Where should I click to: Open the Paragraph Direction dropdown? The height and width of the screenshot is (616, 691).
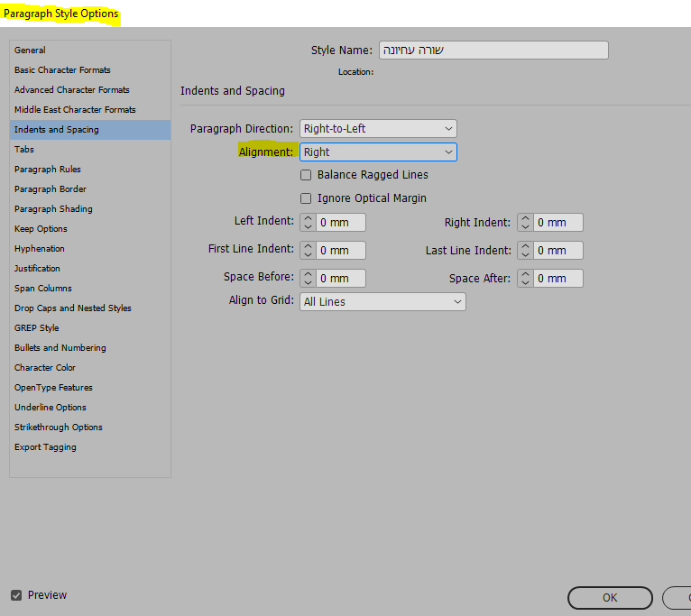coord(378,129)
